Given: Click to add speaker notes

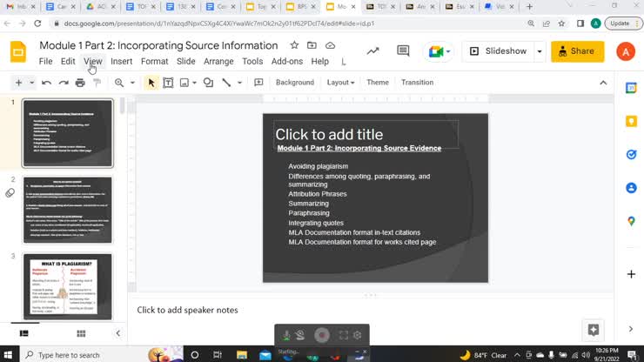Looking at the screenshot, I should click(x=187, y=311).
